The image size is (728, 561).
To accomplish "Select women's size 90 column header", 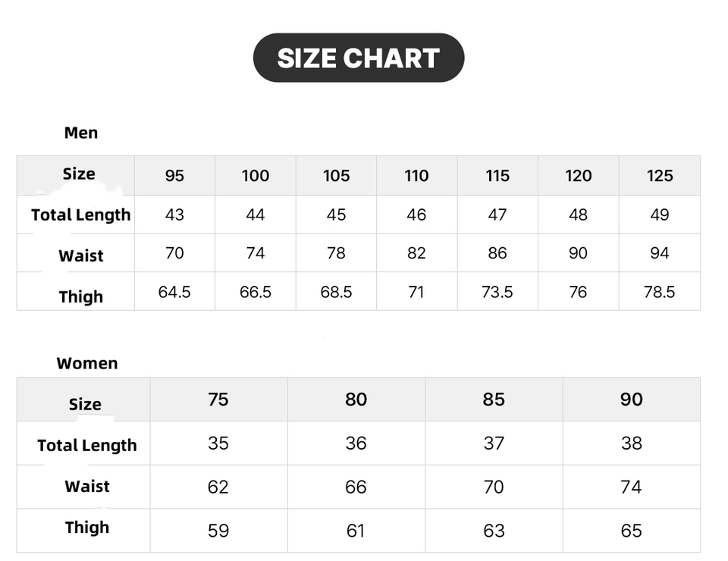I will pos(631,400).
